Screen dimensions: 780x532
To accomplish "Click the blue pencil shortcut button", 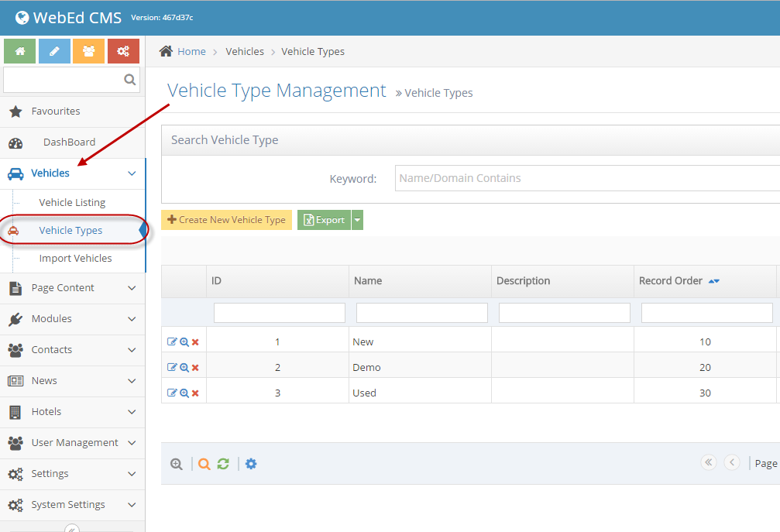I will [54, 51].
